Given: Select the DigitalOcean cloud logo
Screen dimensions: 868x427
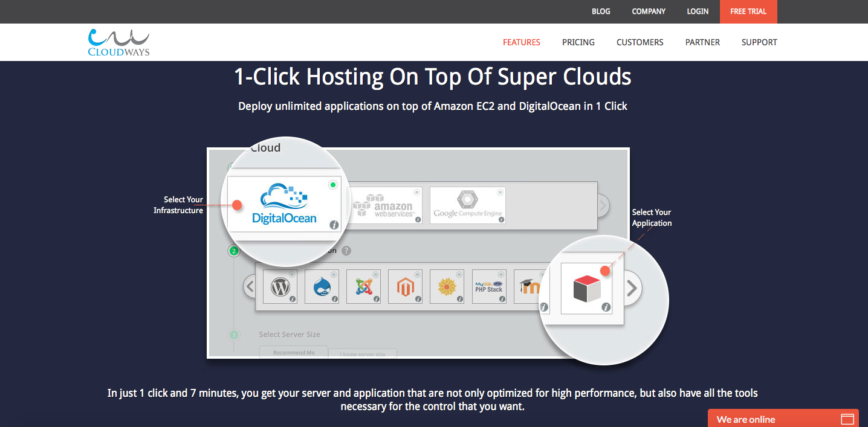Looking at the screenshot, I should click(x=284, y=204).
